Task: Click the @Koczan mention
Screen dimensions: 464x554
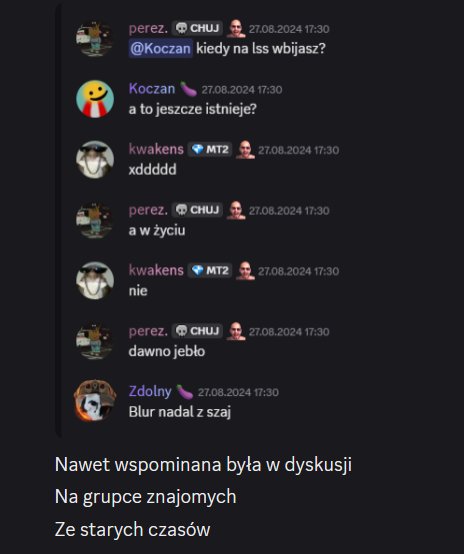Action: click(x=160, y=48)
